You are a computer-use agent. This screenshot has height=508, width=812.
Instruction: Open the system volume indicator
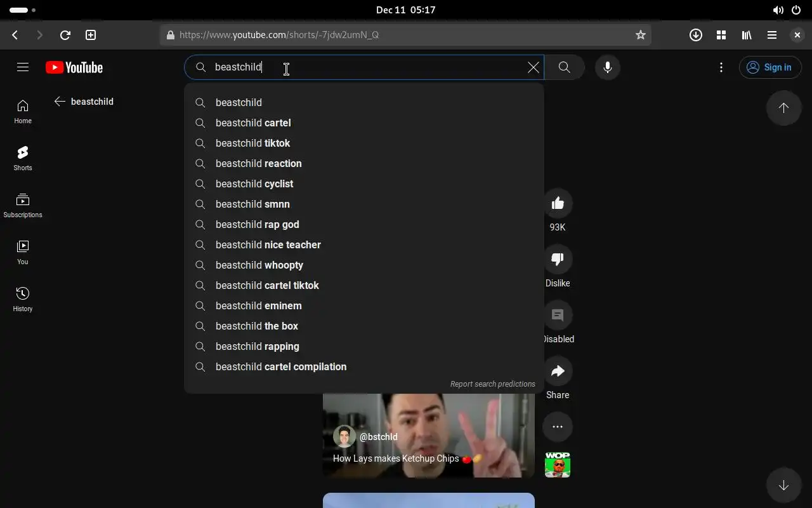[x=778, y=10]
